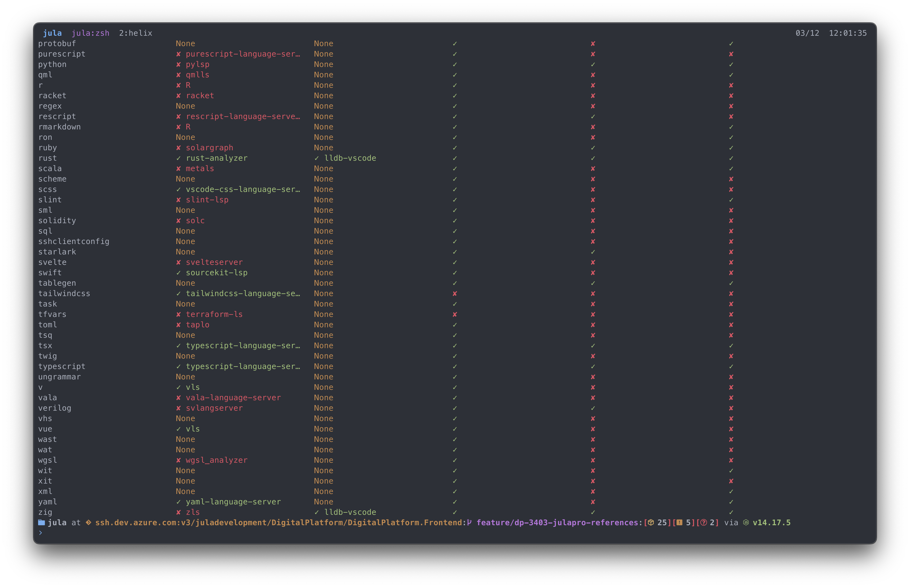Click the red cross before pylsp
This screenshot has height=588, width=910.
click(x=178, y=65)
